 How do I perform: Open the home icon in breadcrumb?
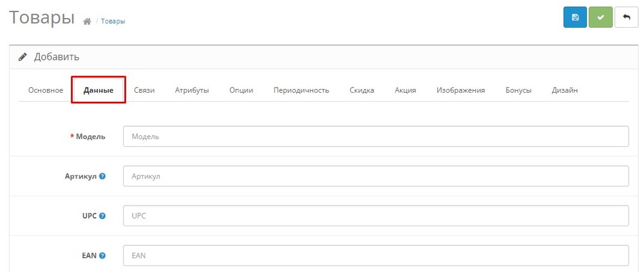[87, 21]
